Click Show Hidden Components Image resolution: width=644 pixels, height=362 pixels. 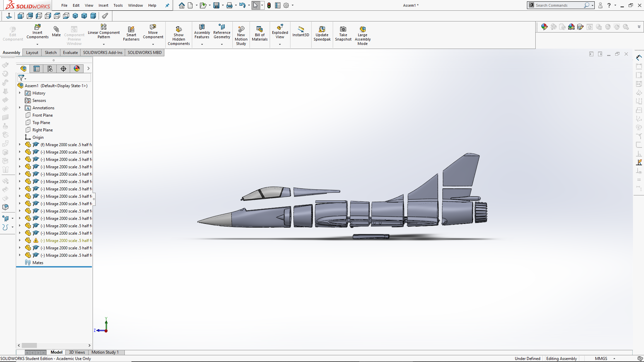pos(179,36)
